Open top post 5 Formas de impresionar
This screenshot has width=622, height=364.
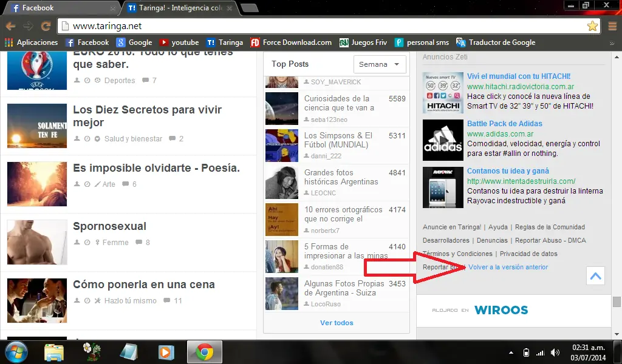pyautogui.click(x=346, y=251)
